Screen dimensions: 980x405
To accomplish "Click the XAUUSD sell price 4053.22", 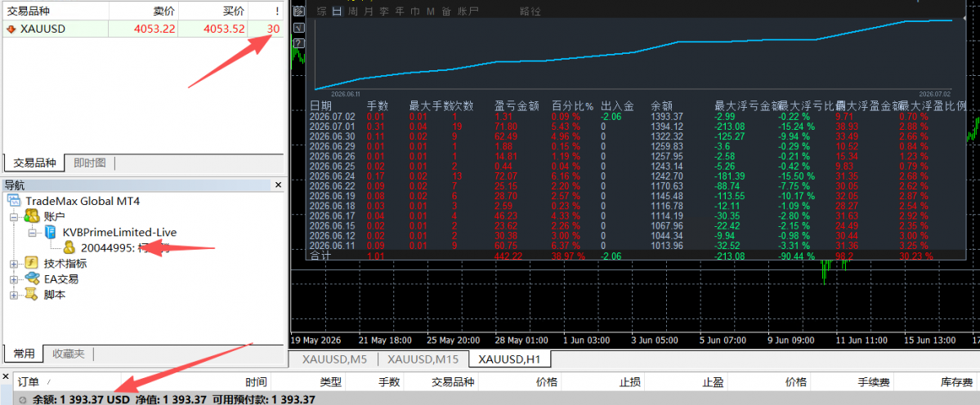I will 154,29.
